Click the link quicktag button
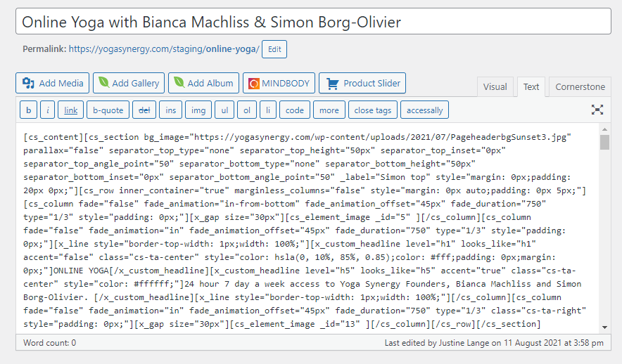 pyautogui.click(x=71, y=110)
